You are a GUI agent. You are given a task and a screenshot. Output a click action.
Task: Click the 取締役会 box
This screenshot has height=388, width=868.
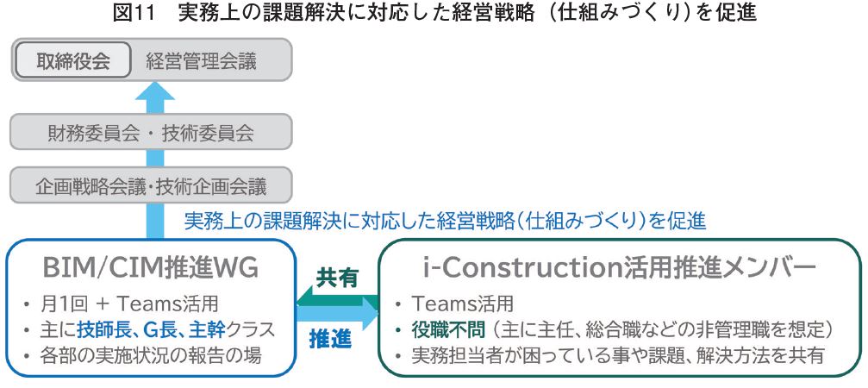(73, 59)
